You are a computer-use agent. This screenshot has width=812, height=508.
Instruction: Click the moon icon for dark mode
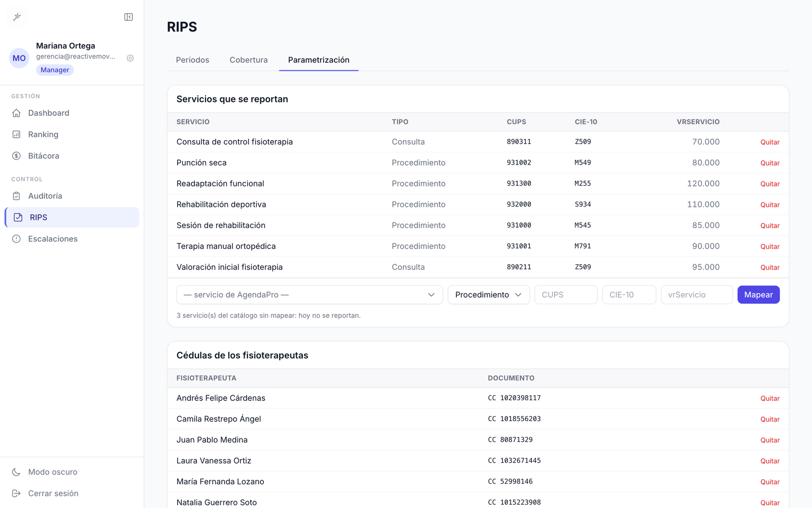(x=16, y=472)
